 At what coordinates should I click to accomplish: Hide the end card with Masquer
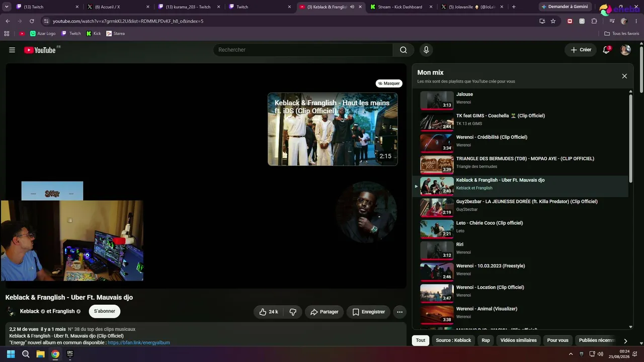tap(389, 83)
